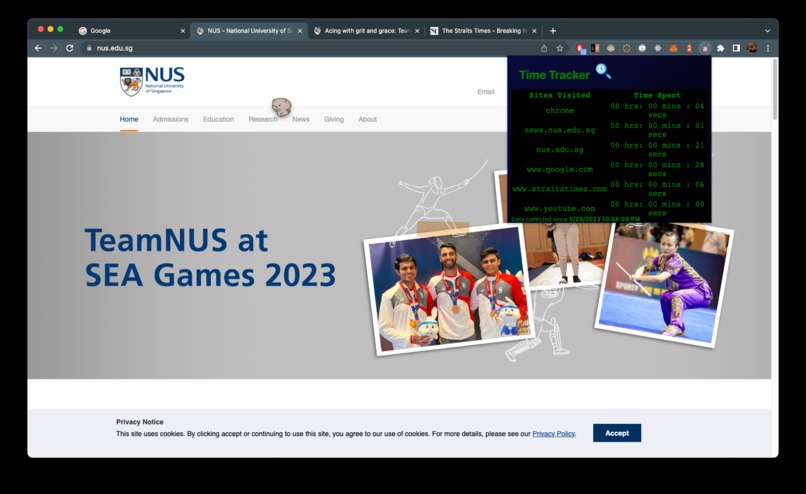Switch to Acing with grit and grace tab

coord(365,31)
